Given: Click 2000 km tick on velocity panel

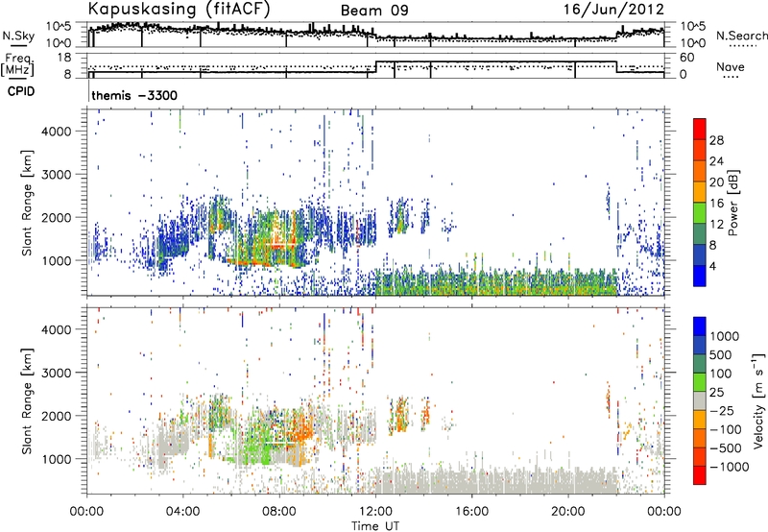Looking at the screenshot, I should coord(57,416).
